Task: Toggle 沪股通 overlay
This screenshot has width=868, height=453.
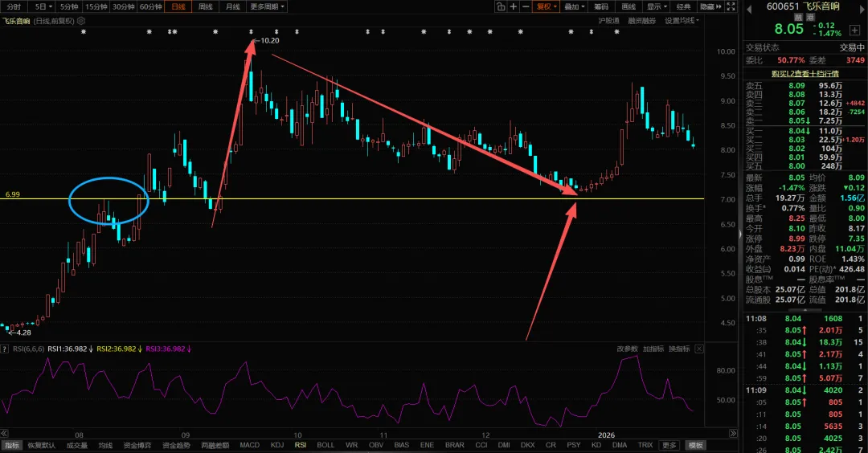Action: pos(609,21)
